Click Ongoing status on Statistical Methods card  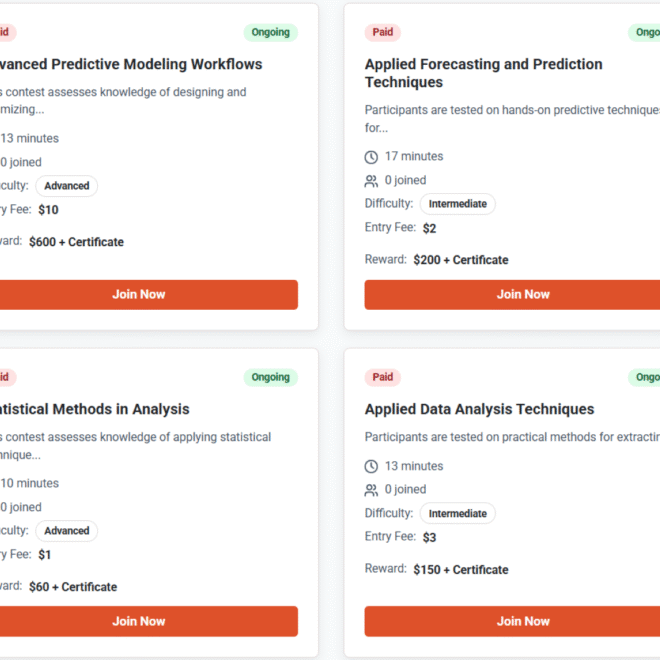(x=270, y=377)
